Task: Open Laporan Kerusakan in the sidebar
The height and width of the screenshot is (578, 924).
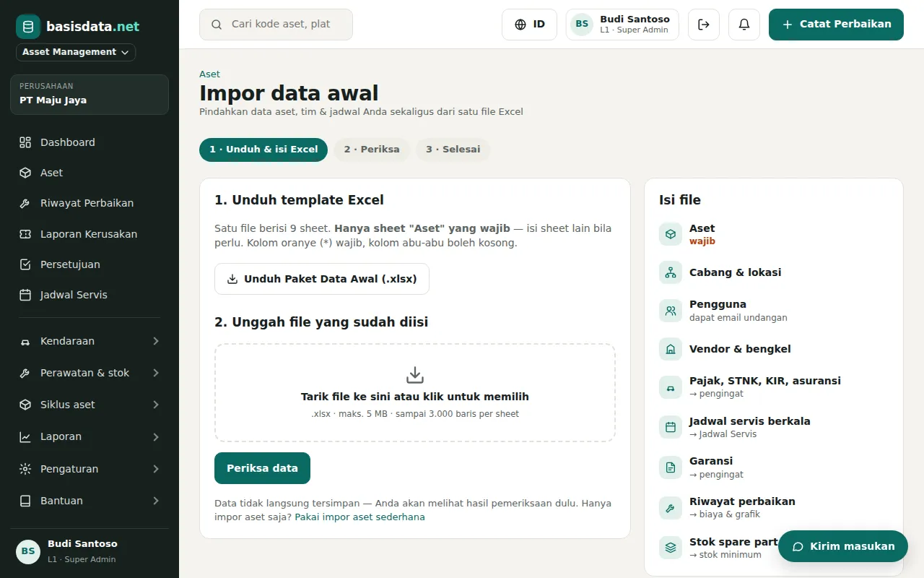Action: [90, 234]
